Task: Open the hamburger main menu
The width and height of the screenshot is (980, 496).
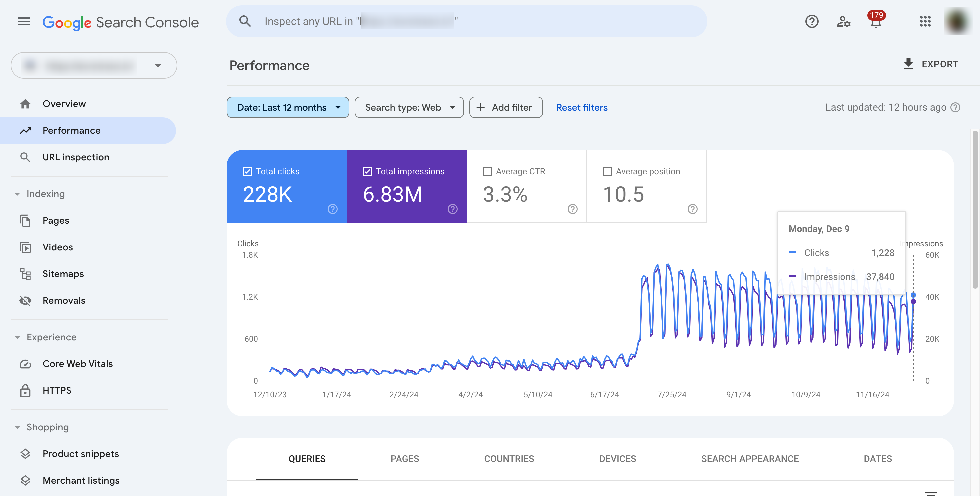Action: [24, 22]
